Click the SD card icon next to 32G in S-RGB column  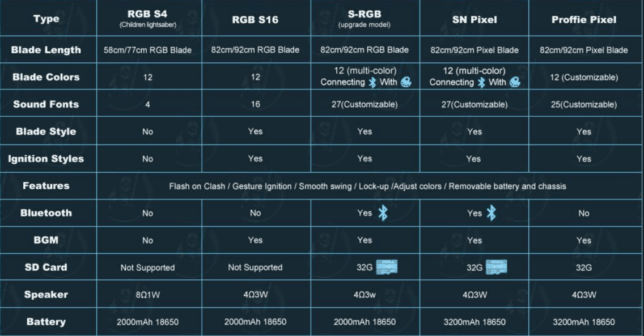[387, 267]
